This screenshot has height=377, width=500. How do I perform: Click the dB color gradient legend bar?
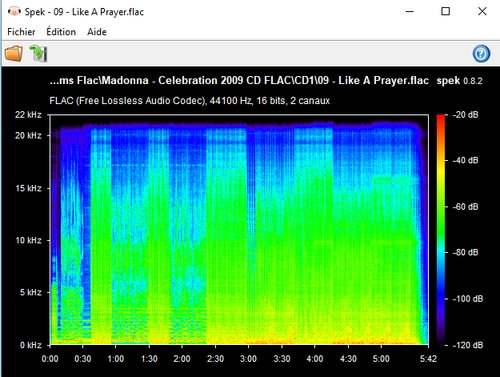(441, 229)
